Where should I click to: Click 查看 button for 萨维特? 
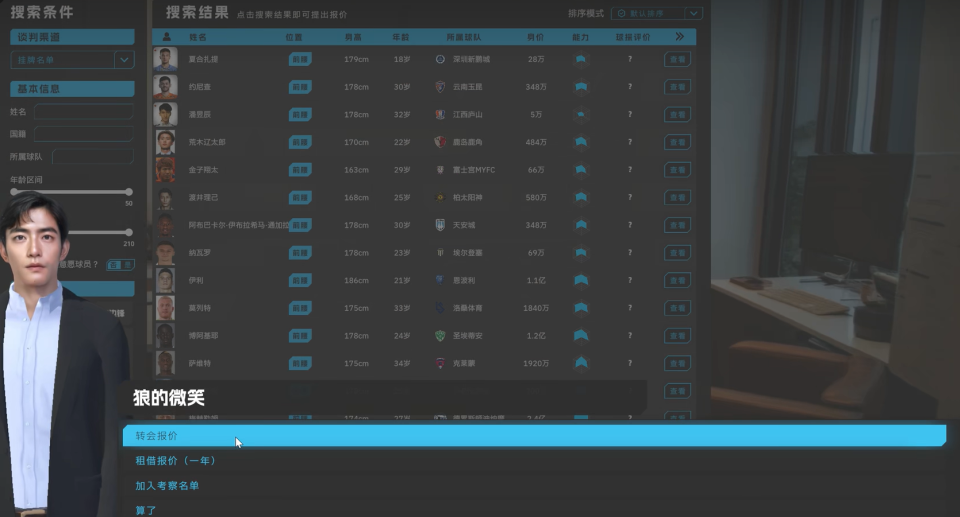coord(677,363)
